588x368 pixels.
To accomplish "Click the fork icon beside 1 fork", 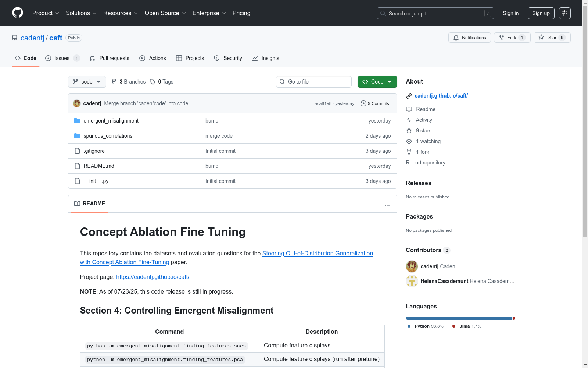I will click(x=409, y=152).
